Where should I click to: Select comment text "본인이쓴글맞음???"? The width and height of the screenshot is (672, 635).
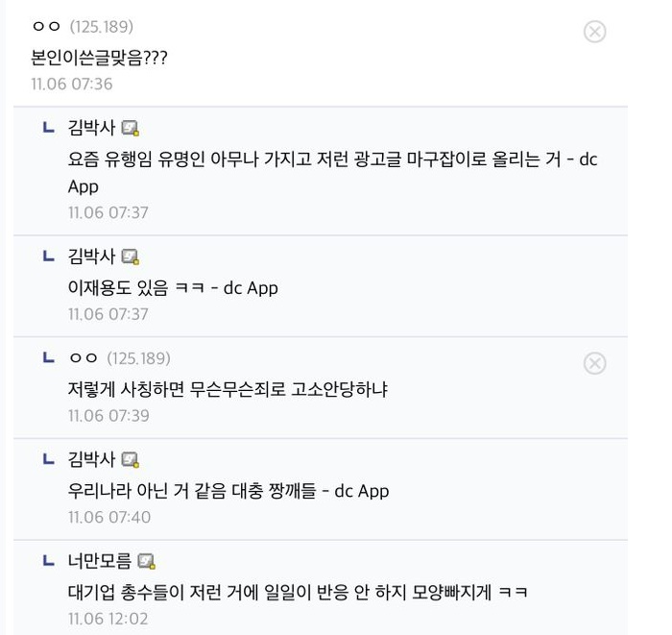coord(100,58)
